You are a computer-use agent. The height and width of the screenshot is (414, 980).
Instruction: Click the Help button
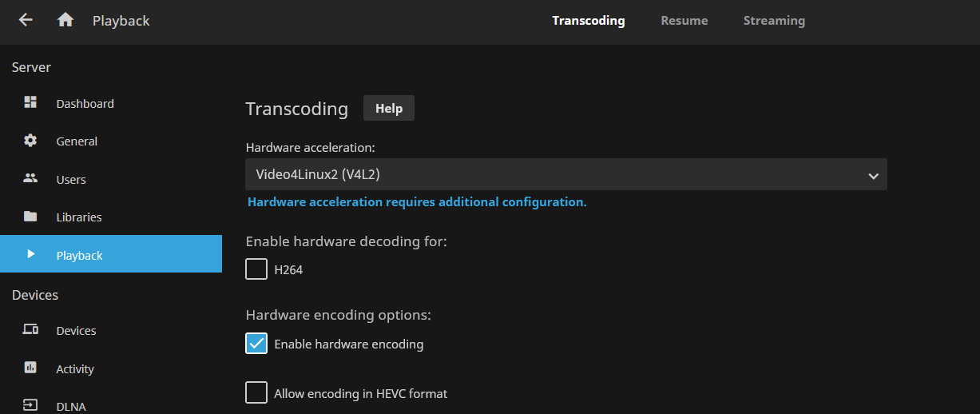click(x=389, y=108)
